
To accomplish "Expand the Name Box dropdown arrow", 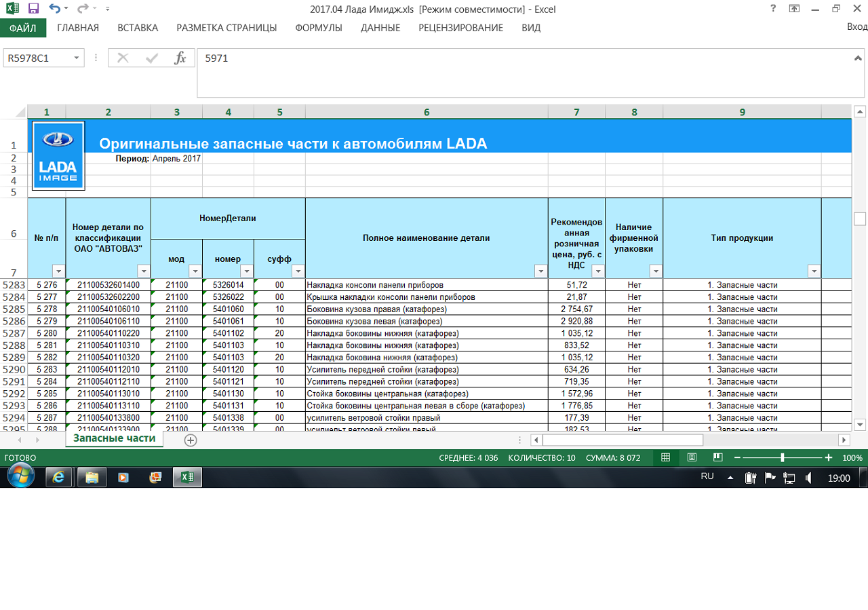I will [x=77, y=58].
